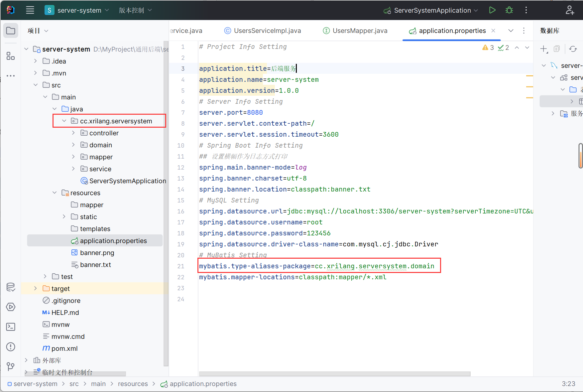Open the 版本控制 version control dropdown
This screenshot has width=583, height=392.
coord(135,10)
